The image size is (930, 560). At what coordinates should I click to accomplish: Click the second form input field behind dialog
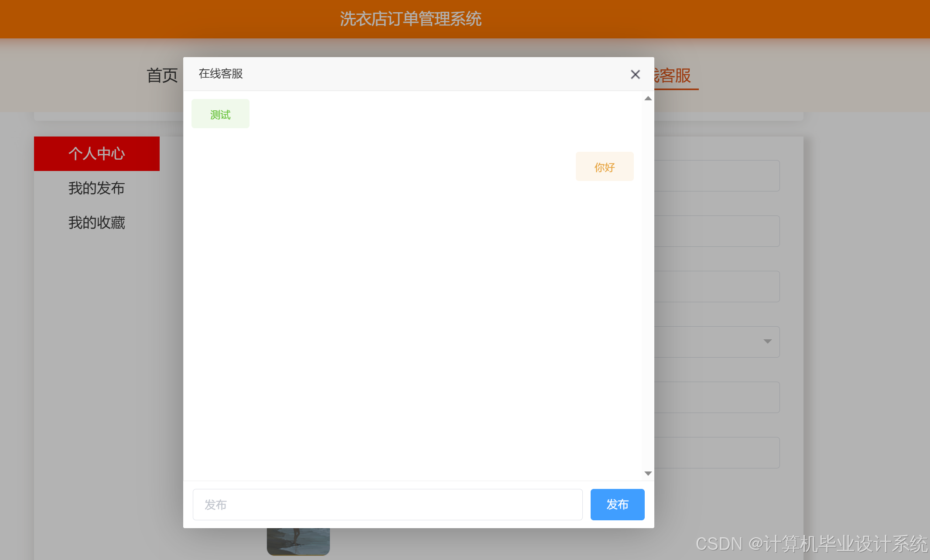pyautogui.click(x=716, y=231)
